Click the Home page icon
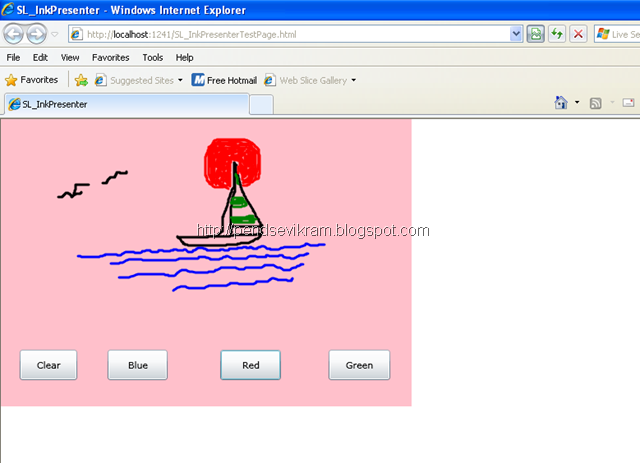 (561, 102)
